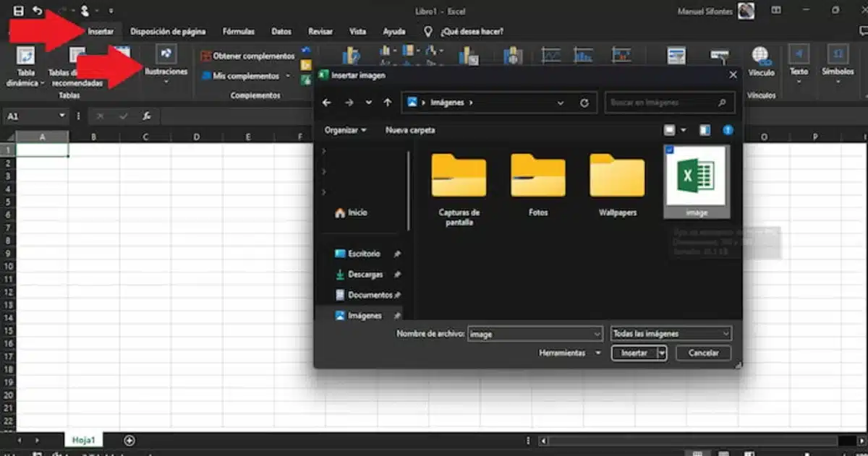Click inside the Nombre de archivo field
The width and height of the screenshot is (868, 456).
click(x=528, y=333)
